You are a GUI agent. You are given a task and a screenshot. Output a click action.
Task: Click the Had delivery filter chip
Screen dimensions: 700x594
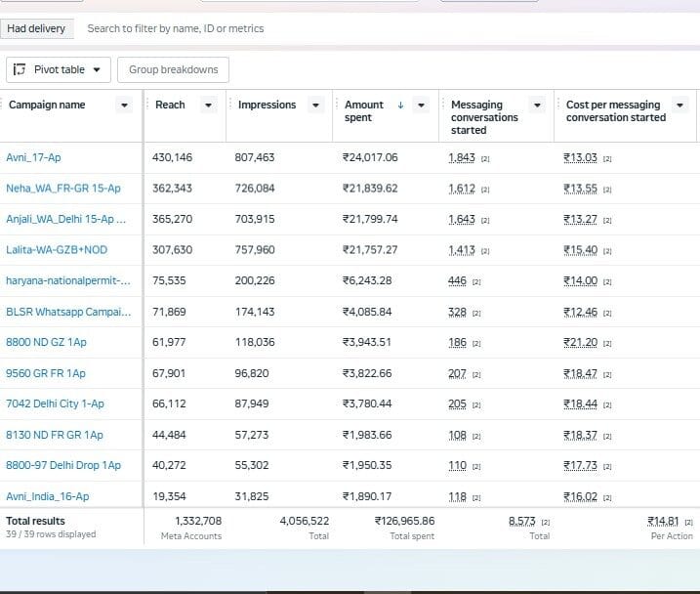36,28
